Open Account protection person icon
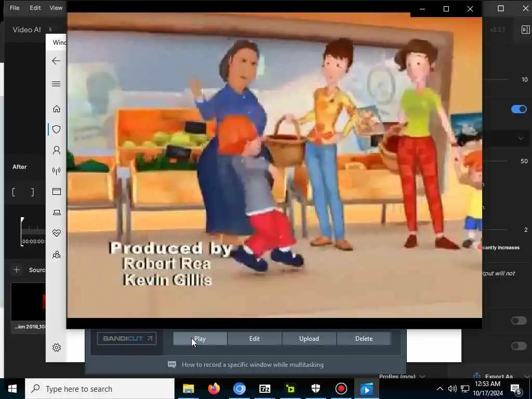This screenshot has width=532, height=399. click(x=56, y=150)
